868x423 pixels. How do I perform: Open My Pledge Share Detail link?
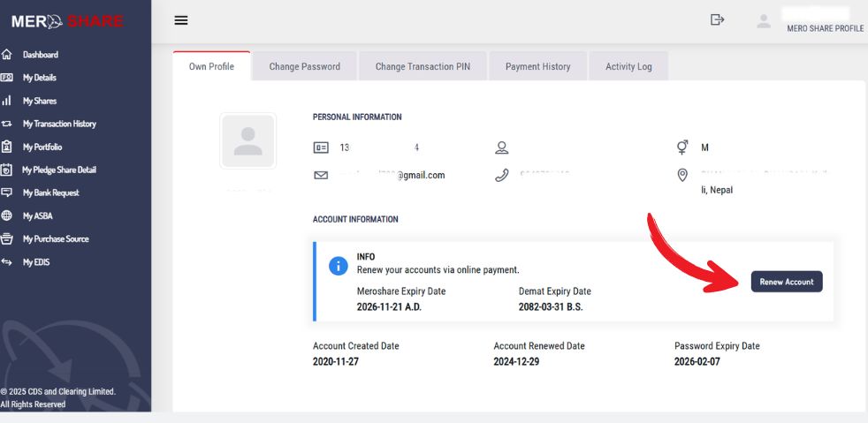(59, 170)
